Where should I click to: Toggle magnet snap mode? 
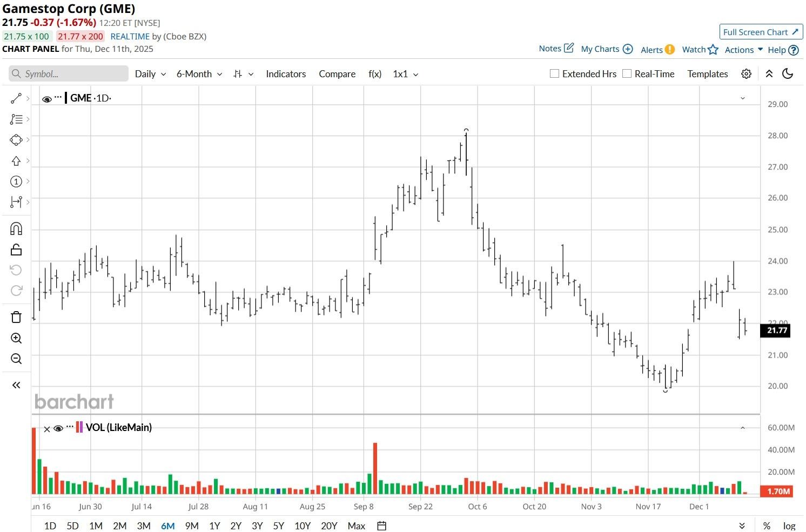pyautogui.click(x=16, y=229)
